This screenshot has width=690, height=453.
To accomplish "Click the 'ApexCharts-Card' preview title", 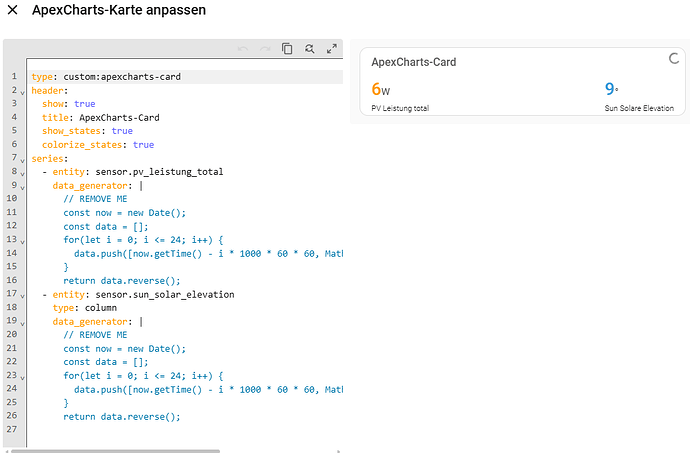I will [414, 62].
